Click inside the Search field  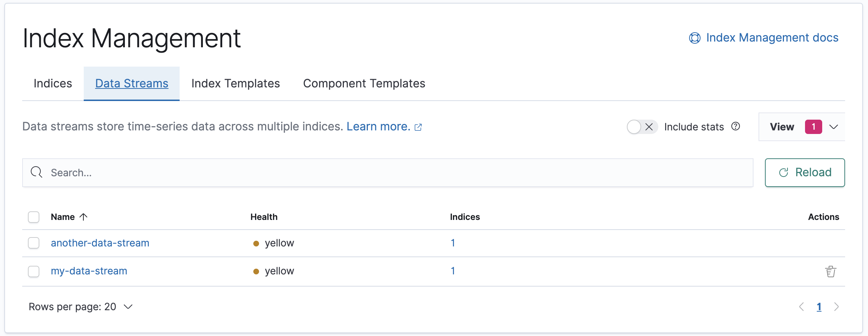pyautogui.click(x=215, y=172)
